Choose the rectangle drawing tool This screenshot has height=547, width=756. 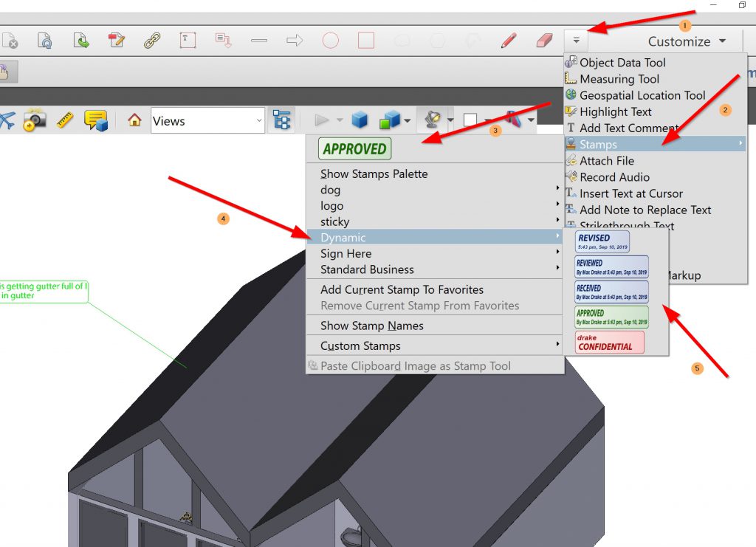point(366,41)
